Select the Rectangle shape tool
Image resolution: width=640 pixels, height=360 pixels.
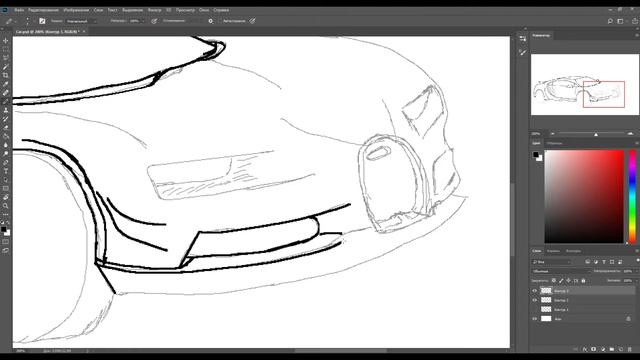tap(5, 189)
